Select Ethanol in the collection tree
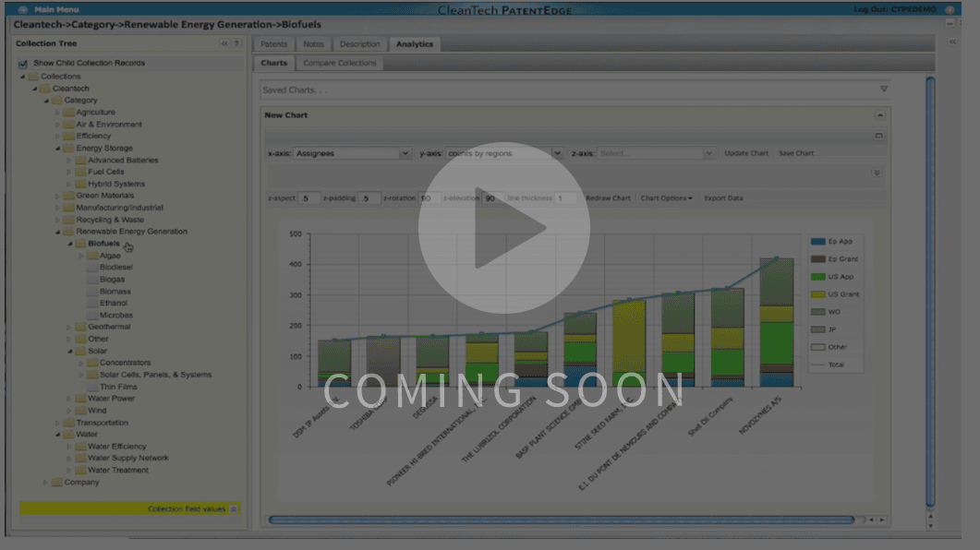This screenshot has width=980, height=550. pyautogui.click(x=113, y=304)
